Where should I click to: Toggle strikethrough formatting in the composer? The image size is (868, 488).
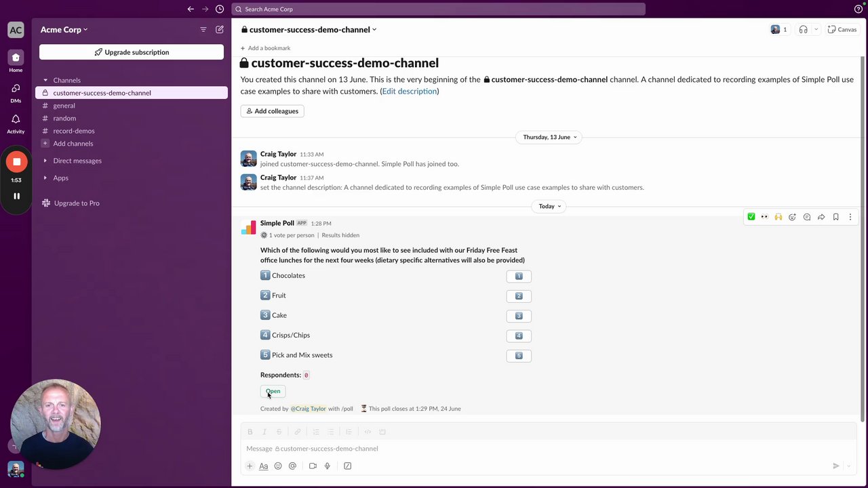pos(279,432)
